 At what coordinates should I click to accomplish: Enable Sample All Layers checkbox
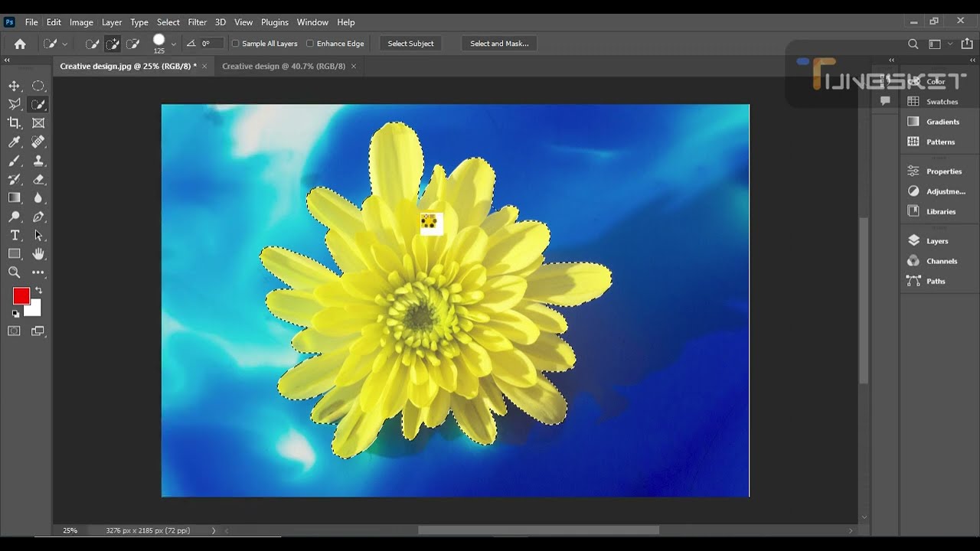(236, 44)
